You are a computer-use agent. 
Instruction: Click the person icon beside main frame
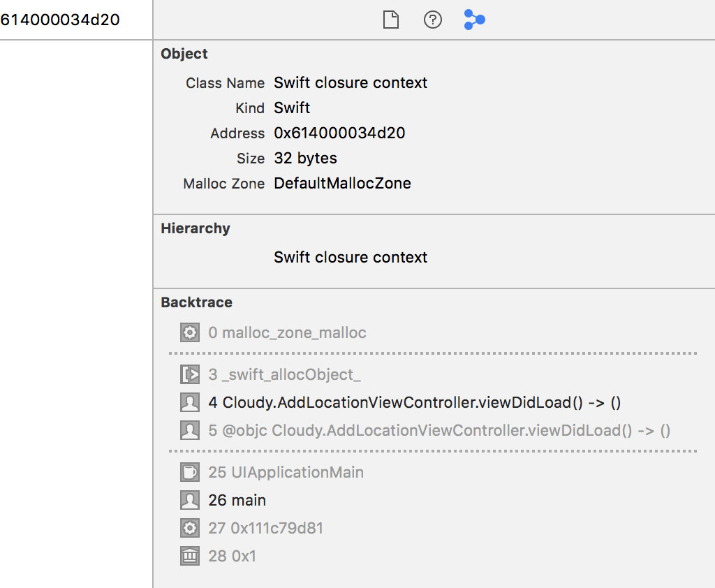coord(189,500)
